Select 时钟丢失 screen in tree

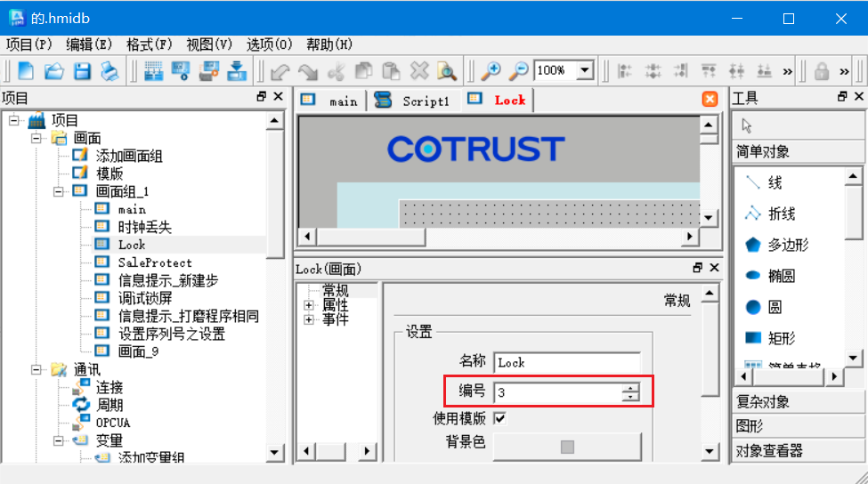click(x=144, y=227)
